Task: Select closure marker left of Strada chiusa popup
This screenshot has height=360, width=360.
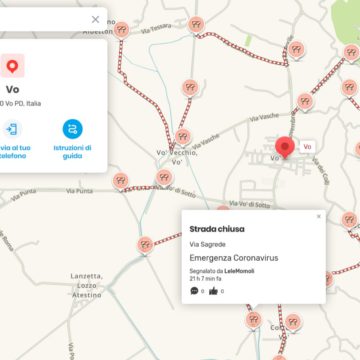Action: point(145,245)
